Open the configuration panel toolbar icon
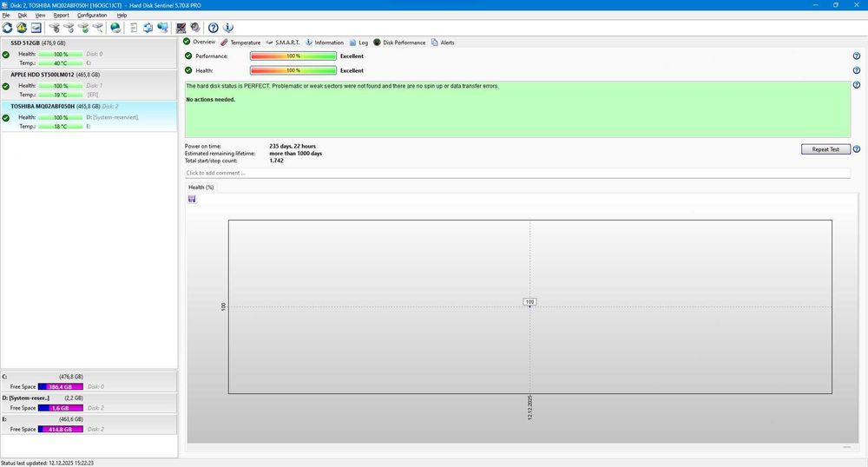868x467 pixels. tap(36, 28)
